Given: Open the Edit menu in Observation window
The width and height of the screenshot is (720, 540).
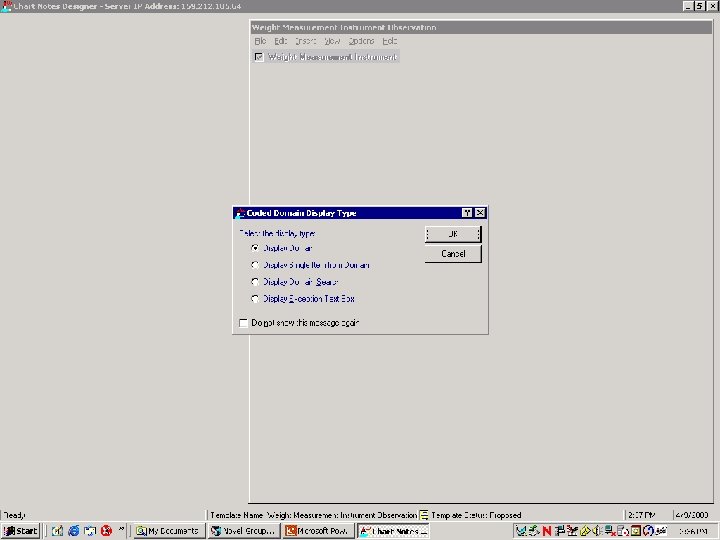Looking at the screenshot, I should (281, 41).
